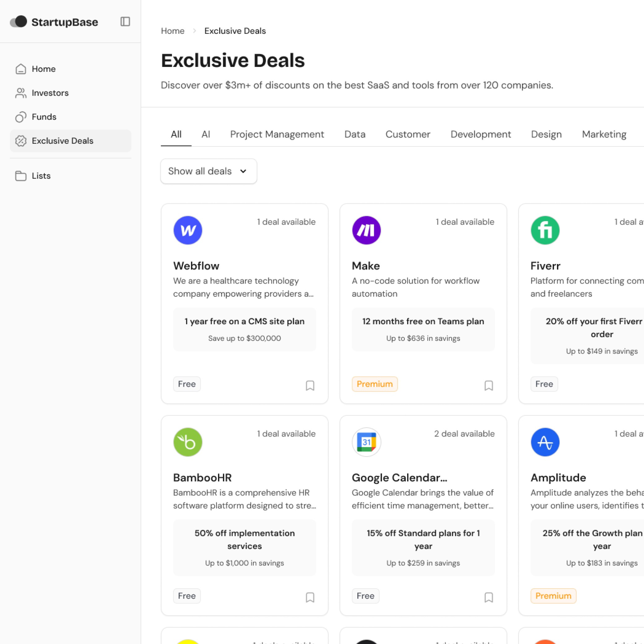Open the Funds sidebar item

[x=44, y=117]
